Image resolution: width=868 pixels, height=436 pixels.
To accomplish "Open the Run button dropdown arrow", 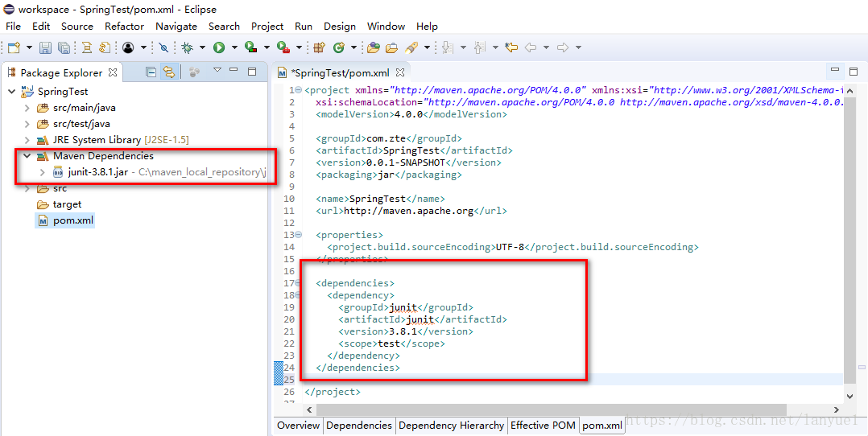I will pyautogui.click(x=234, y=47).
